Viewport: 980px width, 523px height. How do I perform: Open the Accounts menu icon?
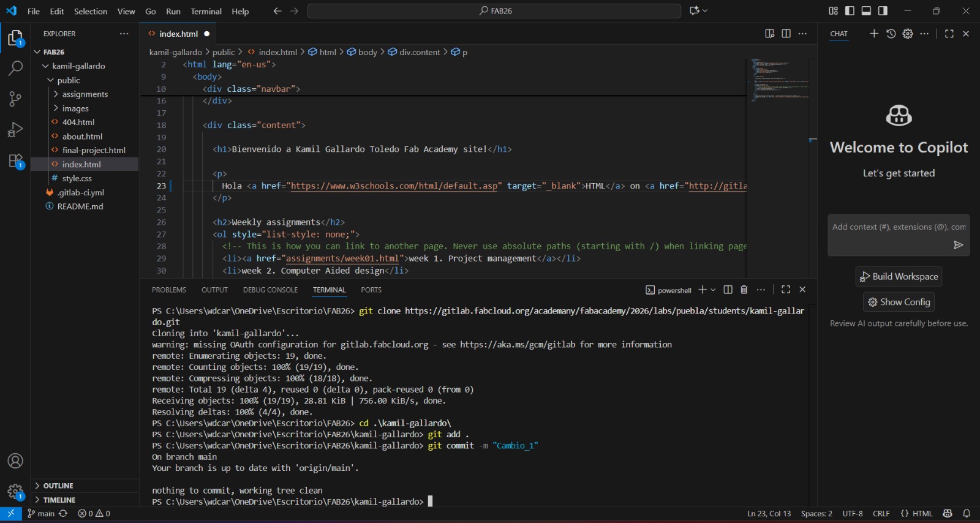click(15, 461)
